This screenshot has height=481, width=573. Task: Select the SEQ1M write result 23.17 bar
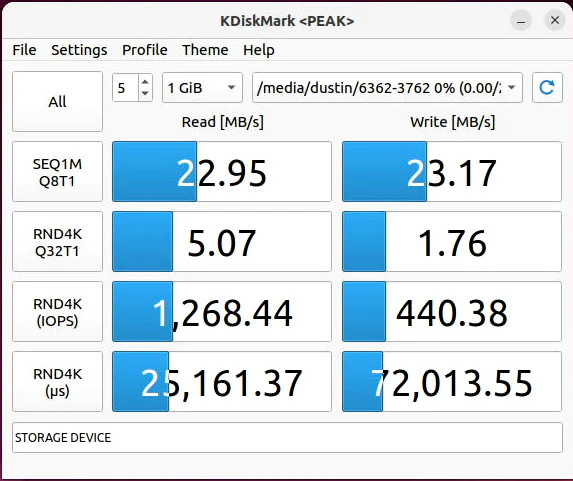pos(452,172)
